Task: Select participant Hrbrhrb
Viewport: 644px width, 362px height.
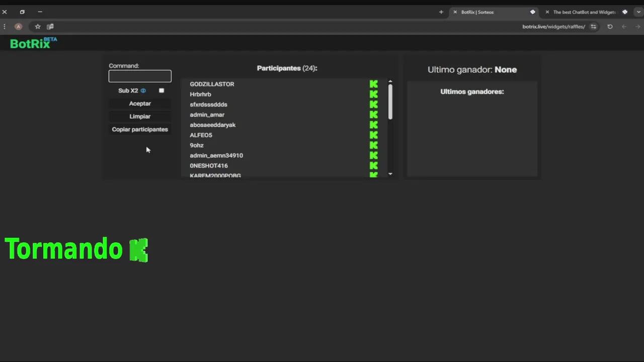Action: point(200,94)
